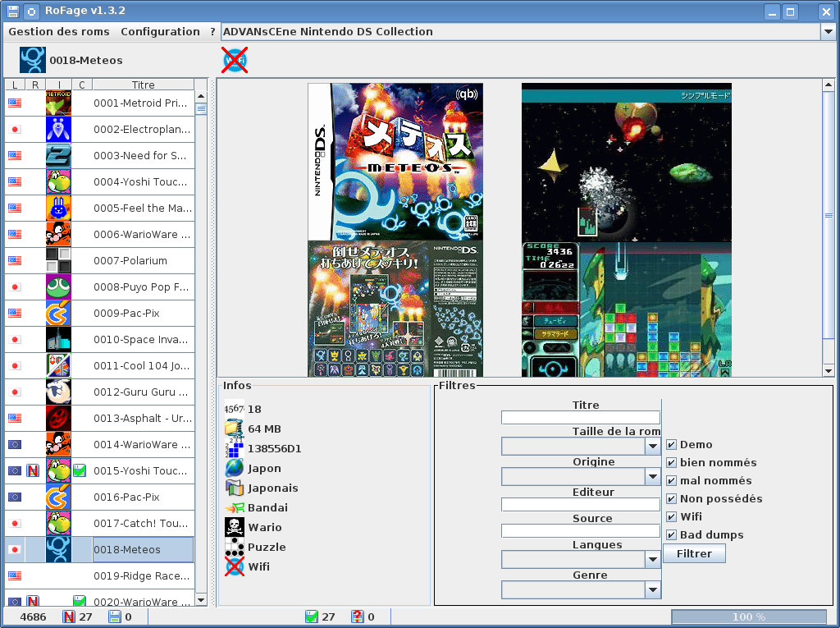Click the shopping cart icon beside Bandai
The width and height of the screenshot is (840, 628).
(x=235, y=508)
